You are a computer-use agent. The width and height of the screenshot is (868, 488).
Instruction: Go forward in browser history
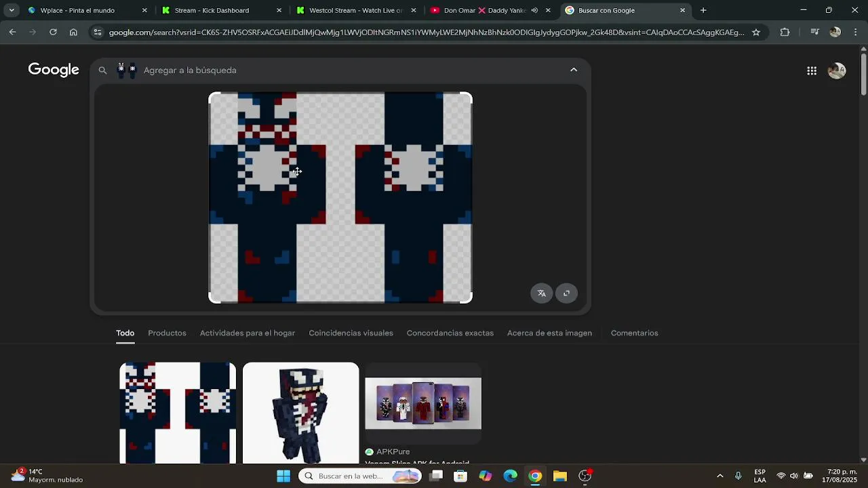[33, 32]
